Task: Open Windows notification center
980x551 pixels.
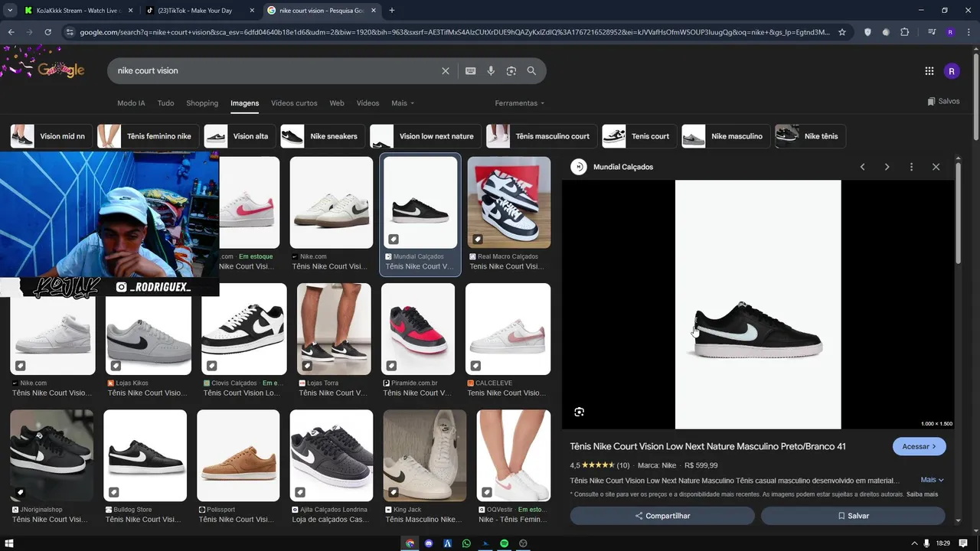Action: [962, 543]
